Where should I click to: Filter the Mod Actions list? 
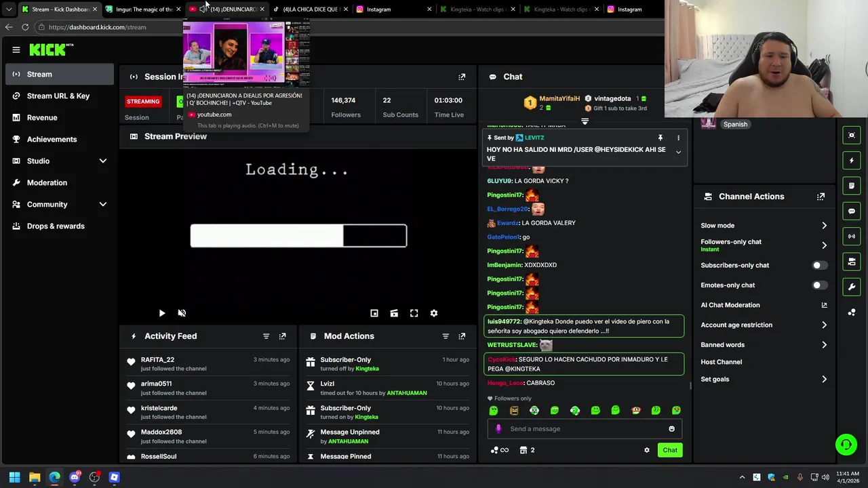446,336
